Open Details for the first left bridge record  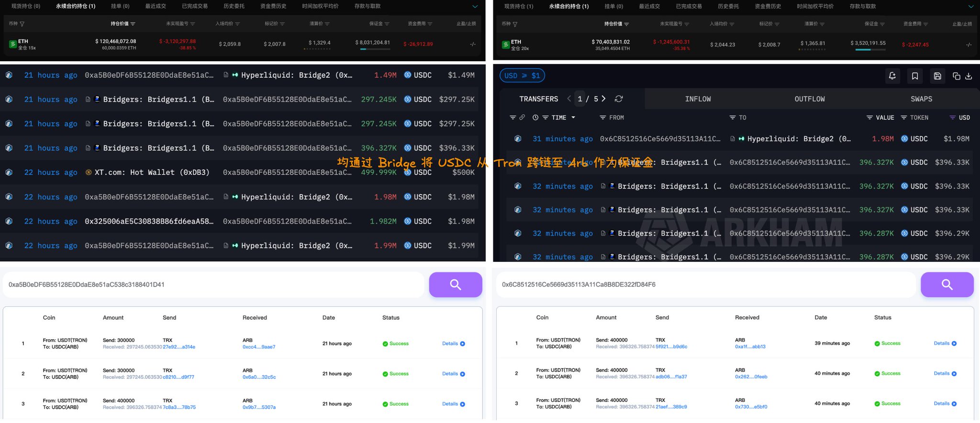[x=453, y=344]
